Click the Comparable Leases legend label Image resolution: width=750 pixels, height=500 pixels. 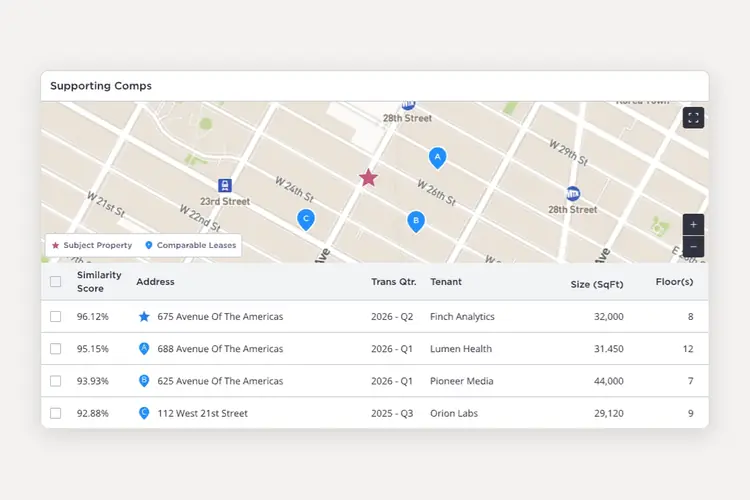point(196,245)
